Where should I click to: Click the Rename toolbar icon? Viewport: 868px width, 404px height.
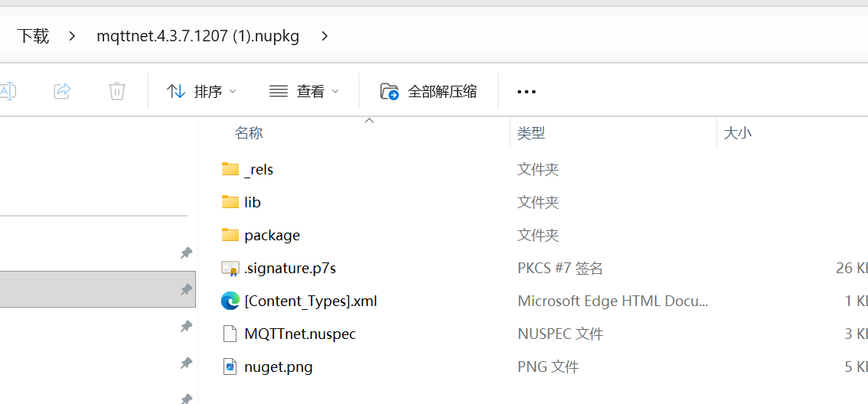(x=7, y=91)
